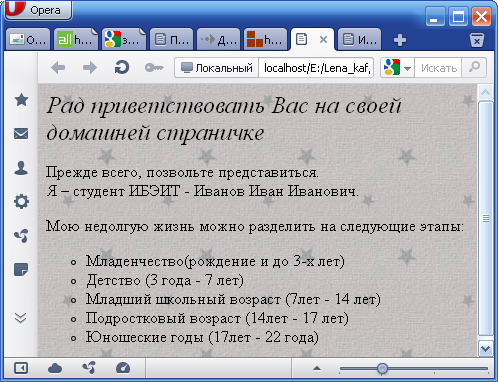Toggle the side panel button in status bar
The height and width of the screenshot is (382, 498).
point(21,368)
